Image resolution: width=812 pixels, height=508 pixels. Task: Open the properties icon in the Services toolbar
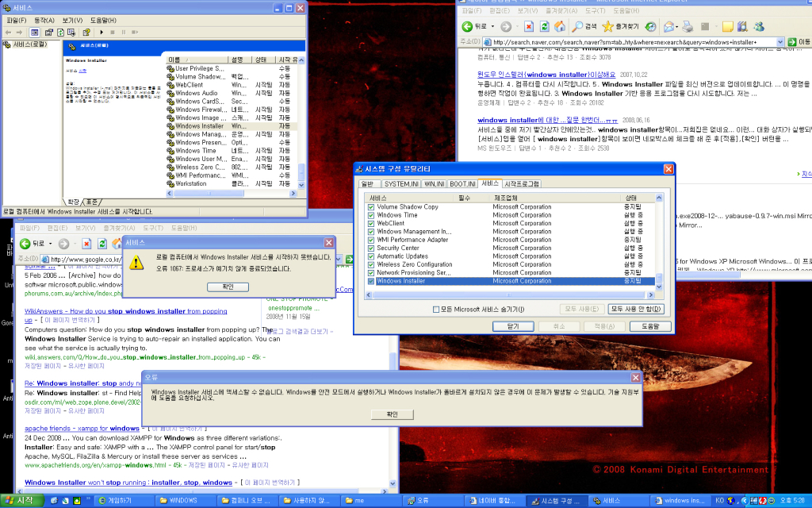click(48, 32)
